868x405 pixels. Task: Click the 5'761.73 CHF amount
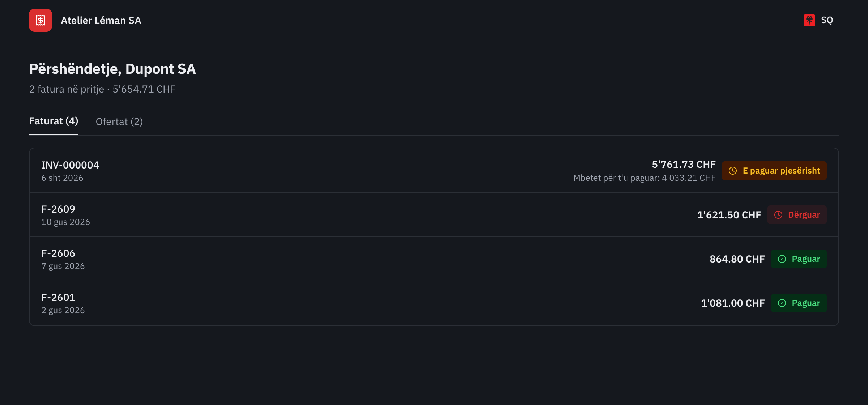684,165
